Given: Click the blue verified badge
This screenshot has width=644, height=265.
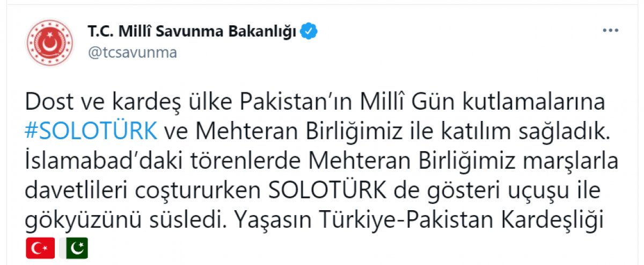Looking at the screenshot, I should (309, 32).
